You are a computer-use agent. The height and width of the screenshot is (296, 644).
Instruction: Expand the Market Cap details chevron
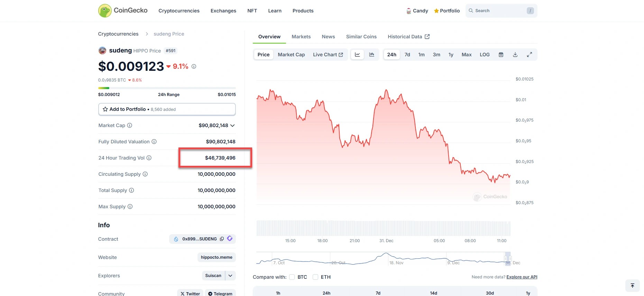232,125
